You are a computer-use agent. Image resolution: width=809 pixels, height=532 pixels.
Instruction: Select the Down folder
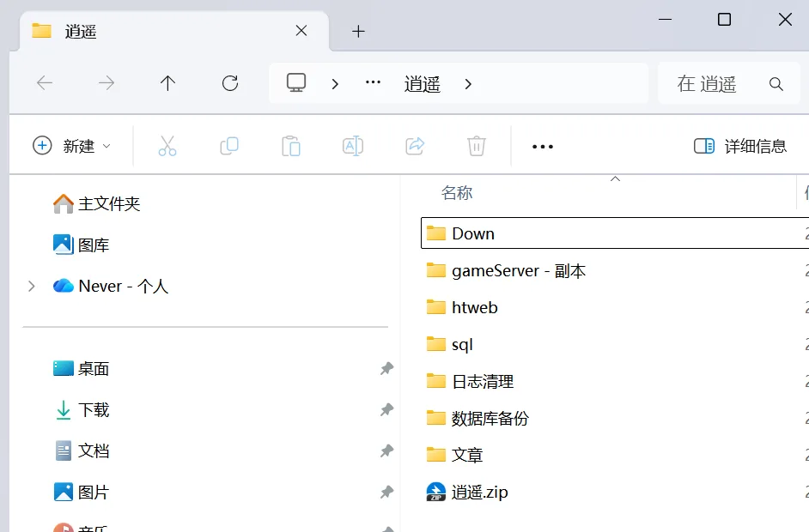click(615, 233)
